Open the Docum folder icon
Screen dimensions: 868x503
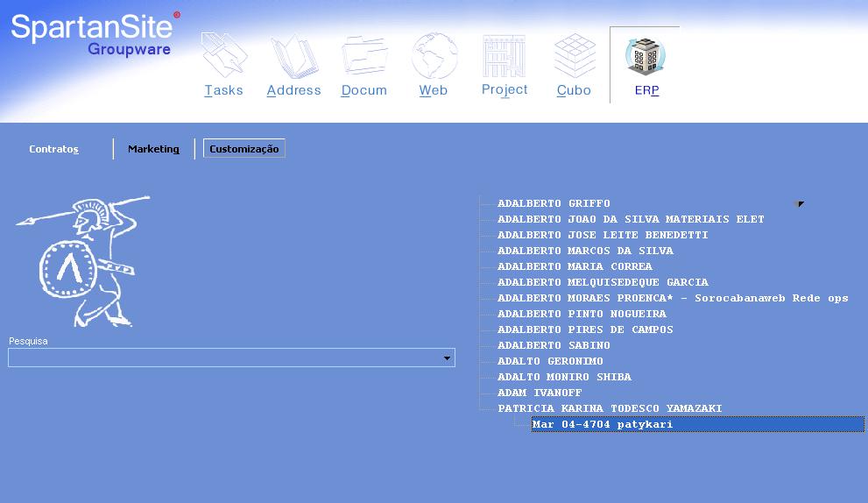click(364, 55)
